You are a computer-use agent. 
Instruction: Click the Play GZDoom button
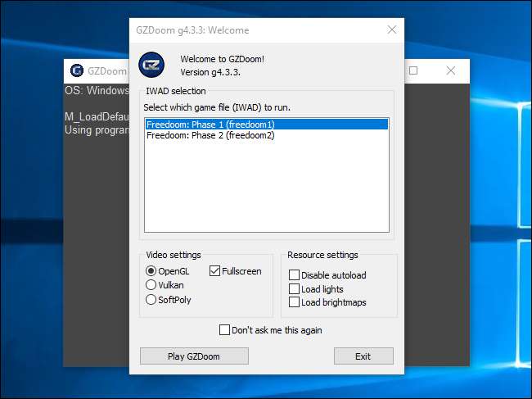point(194,356)
